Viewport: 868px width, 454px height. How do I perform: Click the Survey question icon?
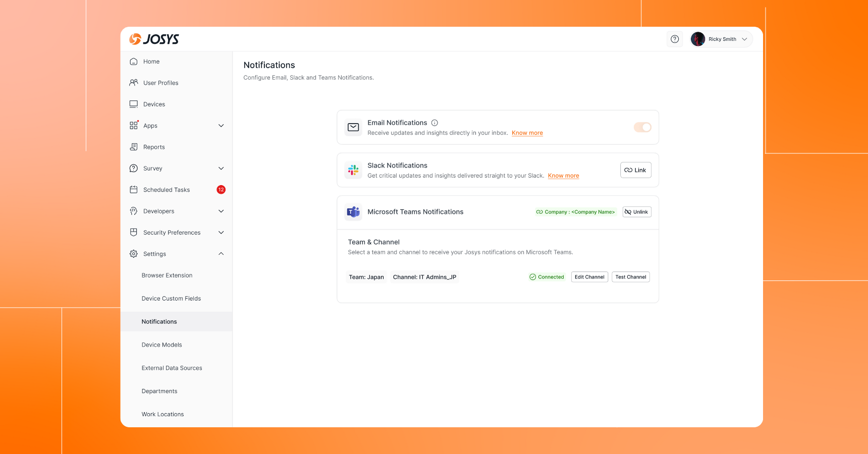pyautogui.click(x=134, y=168)
